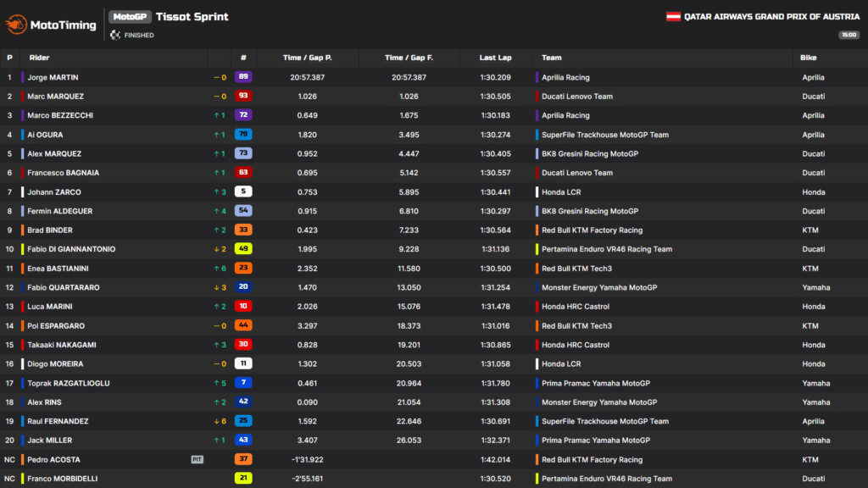Click SuperFile Trackhouse team in OGURA row
This screenshot has height=488, width=868.
point(605,135)
